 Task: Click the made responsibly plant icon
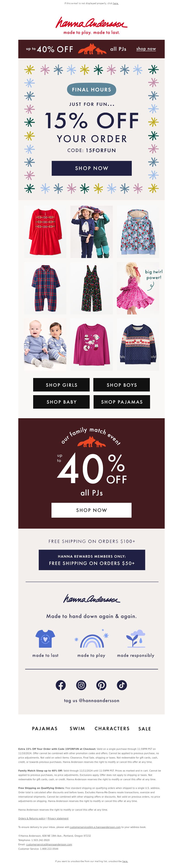(x=135, y=639)
